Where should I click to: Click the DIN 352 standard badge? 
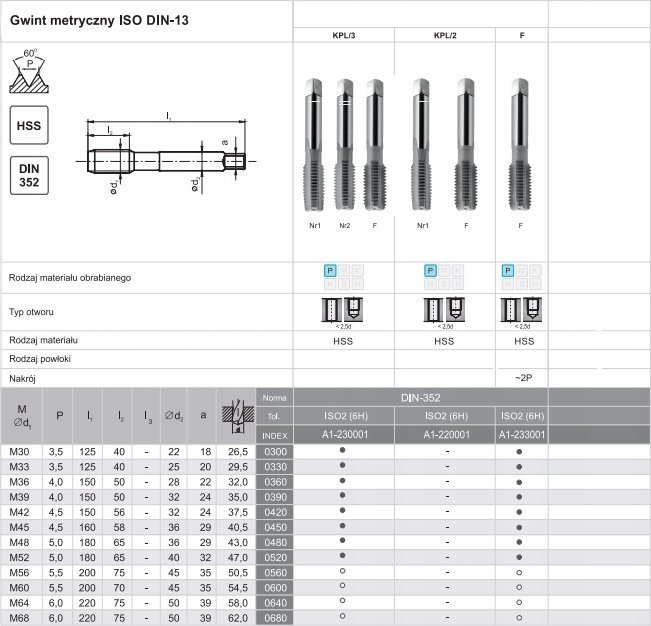click(x=29, y=177)
